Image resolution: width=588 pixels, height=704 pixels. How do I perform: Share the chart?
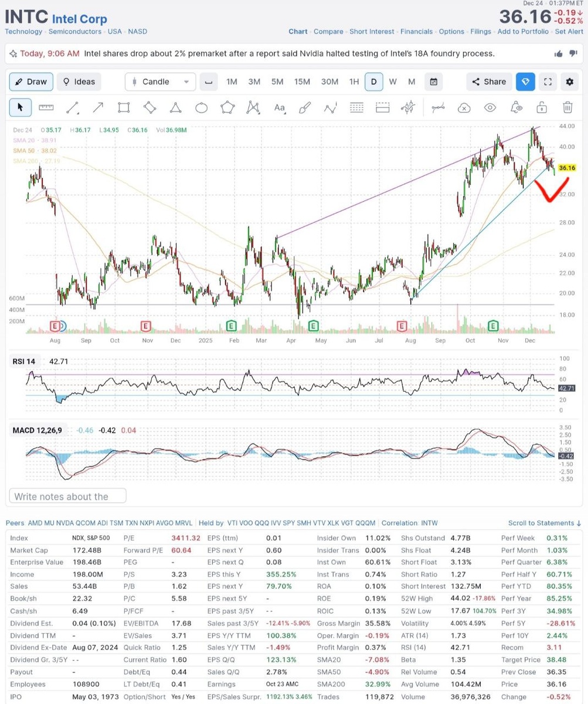(489, 82)
